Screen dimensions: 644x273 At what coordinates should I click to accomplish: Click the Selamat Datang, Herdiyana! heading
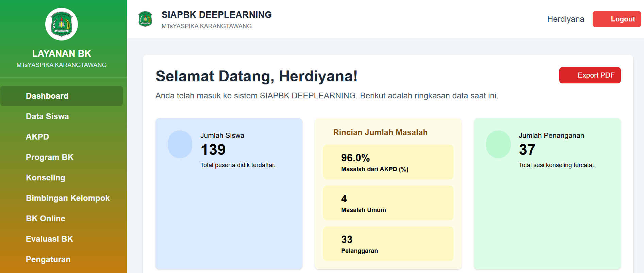click(x=257, y=76)
